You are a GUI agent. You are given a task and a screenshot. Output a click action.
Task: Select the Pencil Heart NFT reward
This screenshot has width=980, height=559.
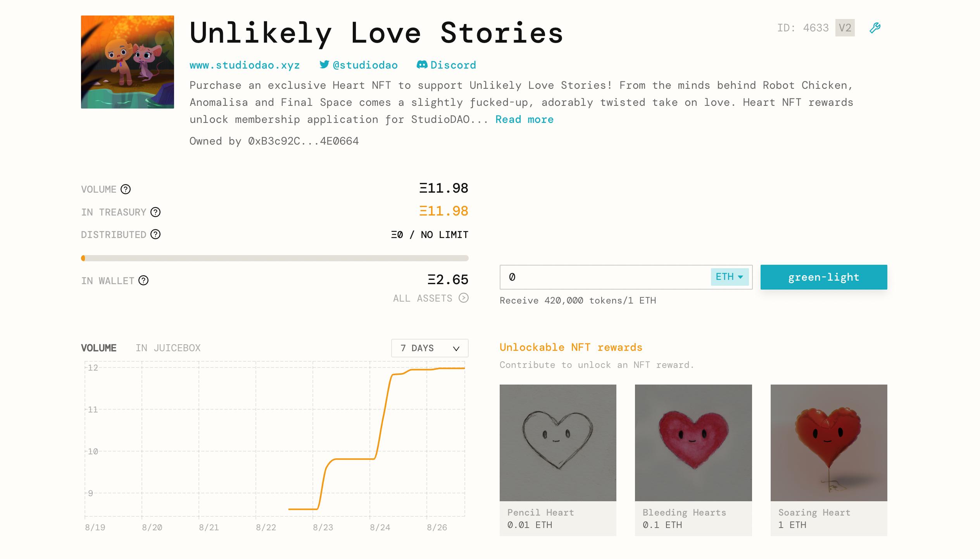[x=557, y=460]
